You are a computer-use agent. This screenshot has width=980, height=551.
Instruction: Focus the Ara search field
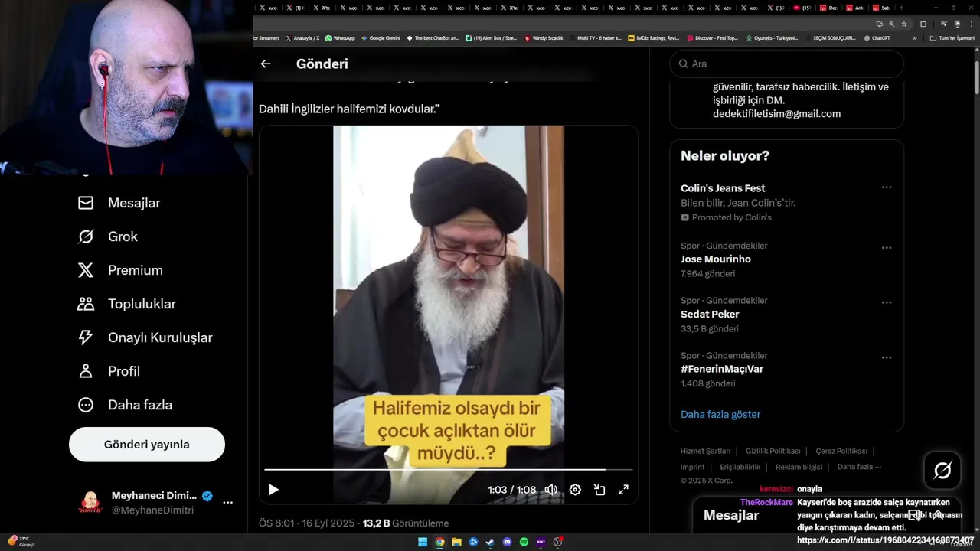point(787,64)
